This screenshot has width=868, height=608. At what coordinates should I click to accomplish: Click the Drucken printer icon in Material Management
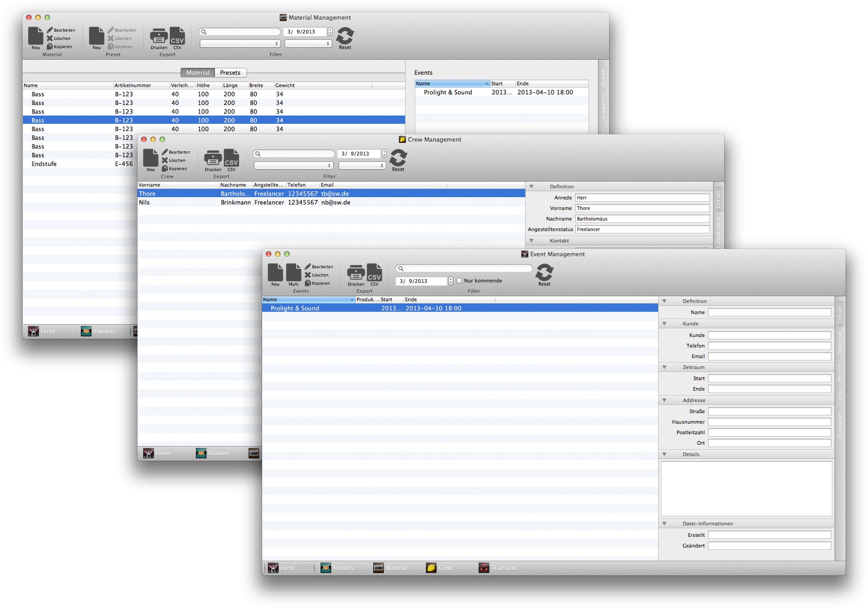(x=159, y=36)
